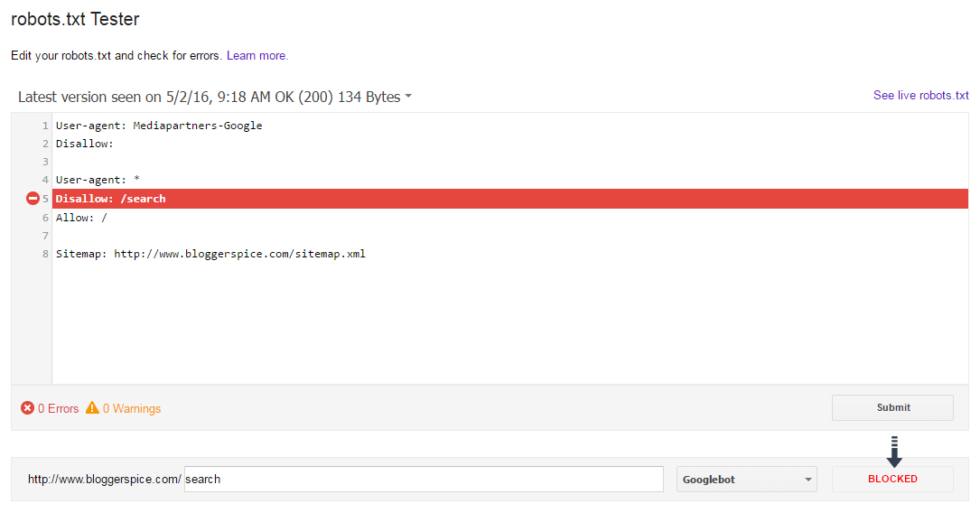Screen dimensions: 980x513
Task: Click the 0 Warnings label
Action: 132,408
